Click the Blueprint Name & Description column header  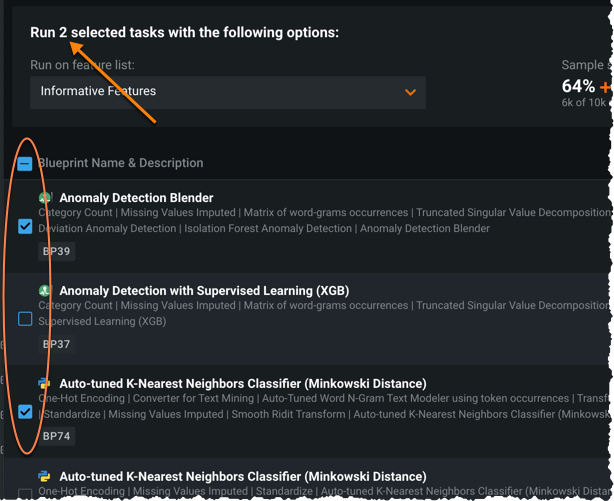point(120,163)
